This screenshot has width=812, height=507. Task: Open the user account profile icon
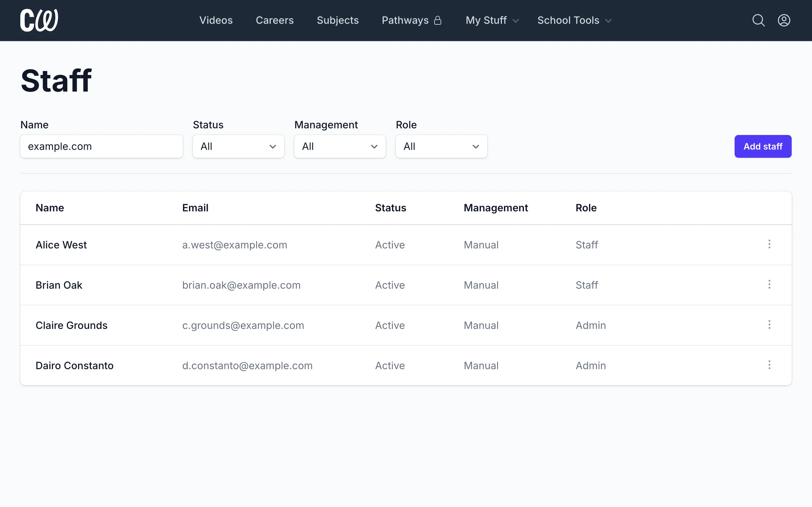coord(784,21)
